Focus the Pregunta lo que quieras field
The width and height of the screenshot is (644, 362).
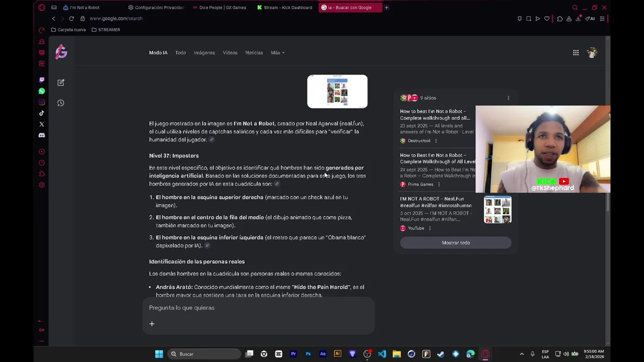(x=259, y=308)
